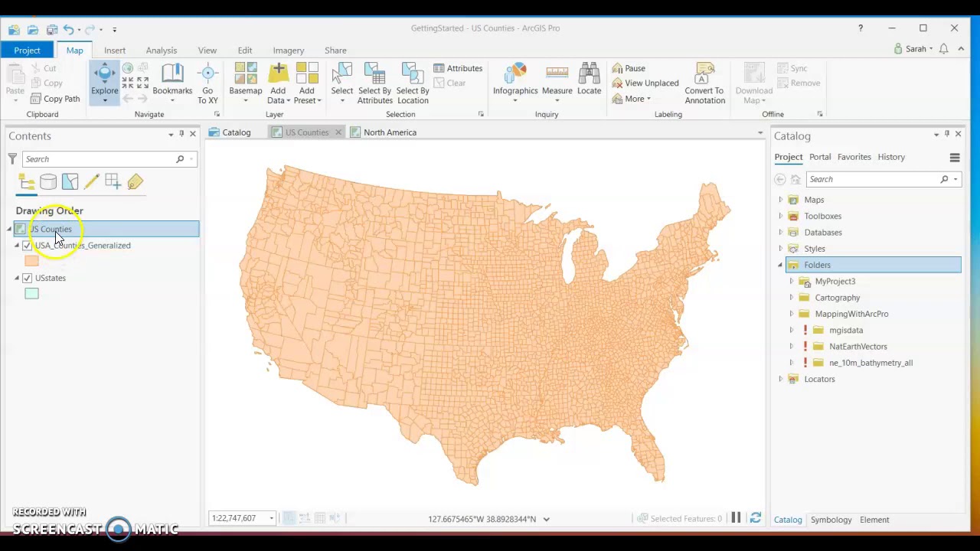Click the filter icon in Contents pane
Screen dimensions: 980x551
[12, 158]
